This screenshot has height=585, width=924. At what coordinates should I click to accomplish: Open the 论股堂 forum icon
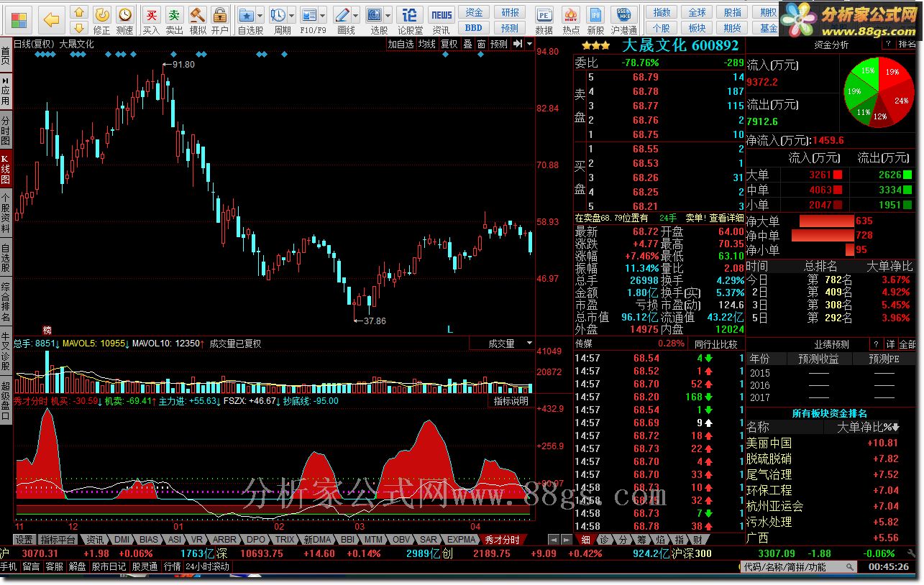tap(410, 19)
